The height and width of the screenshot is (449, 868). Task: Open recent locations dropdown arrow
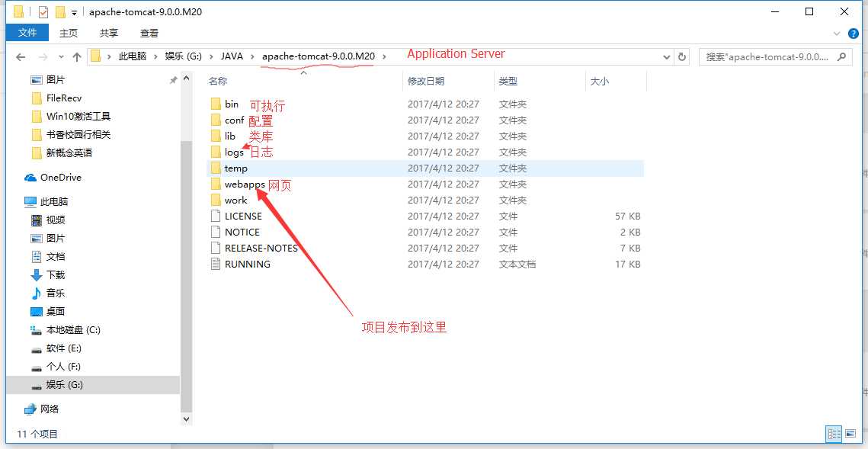pyautogui.click(x=61, y=56)
